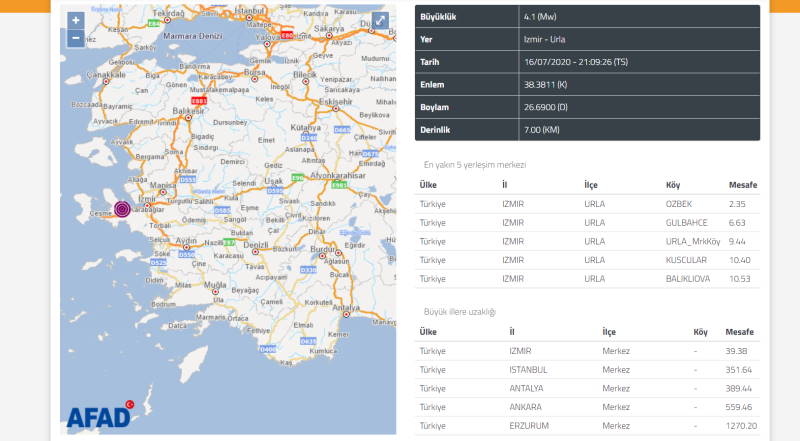Select the OZBEK village row
This screenshot has width=800, height=441.
[587, 204]
